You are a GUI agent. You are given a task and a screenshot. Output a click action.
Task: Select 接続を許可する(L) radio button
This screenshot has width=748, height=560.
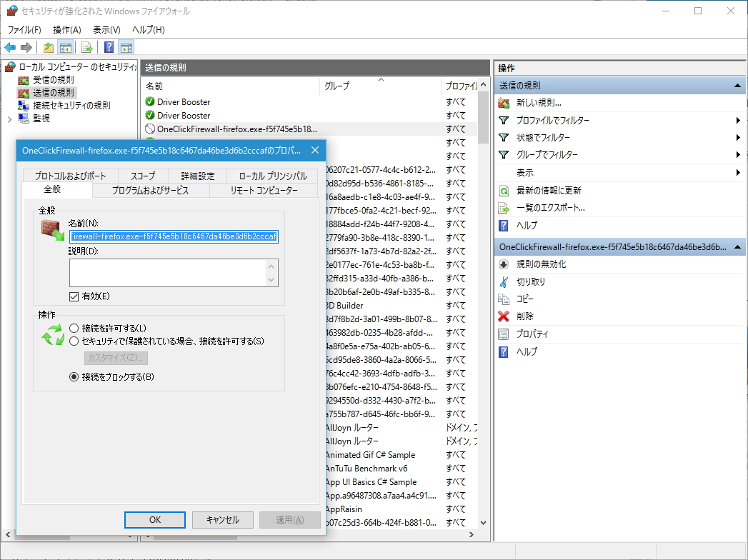[x=74, y=328]
